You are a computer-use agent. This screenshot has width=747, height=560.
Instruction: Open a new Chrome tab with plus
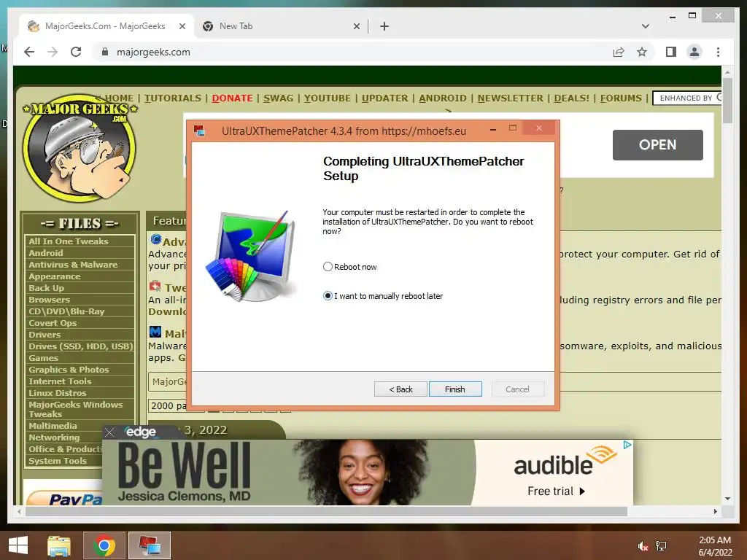(x=384, y=26)
